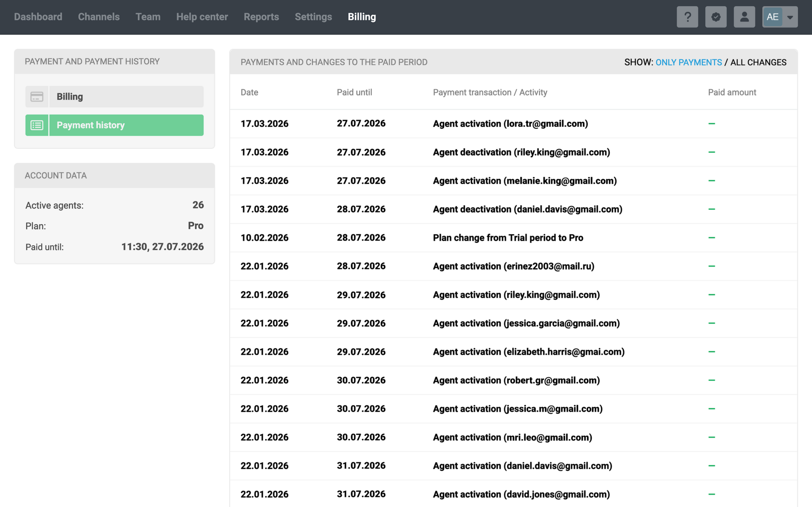The width and height of the screenshot is (812, 507).
Task: Show only payments filter link
Action: [x=688, y=62]
